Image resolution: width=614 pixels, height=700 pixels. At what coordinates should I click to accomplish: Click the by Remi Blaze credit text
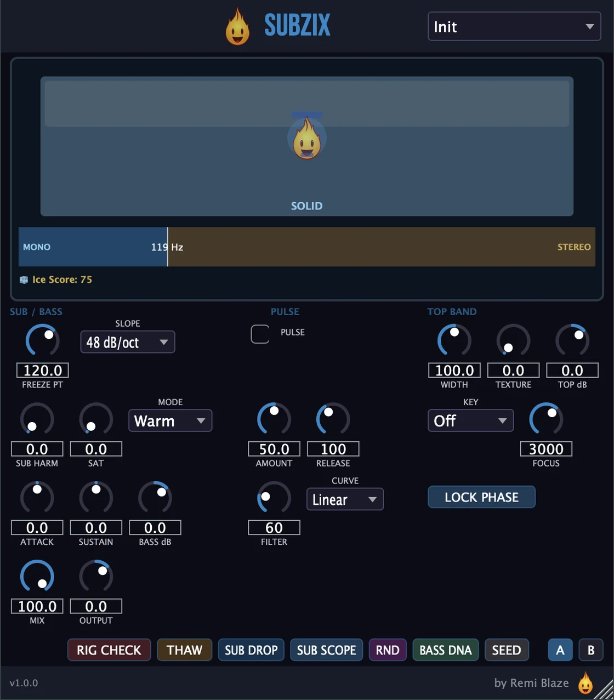531,683
